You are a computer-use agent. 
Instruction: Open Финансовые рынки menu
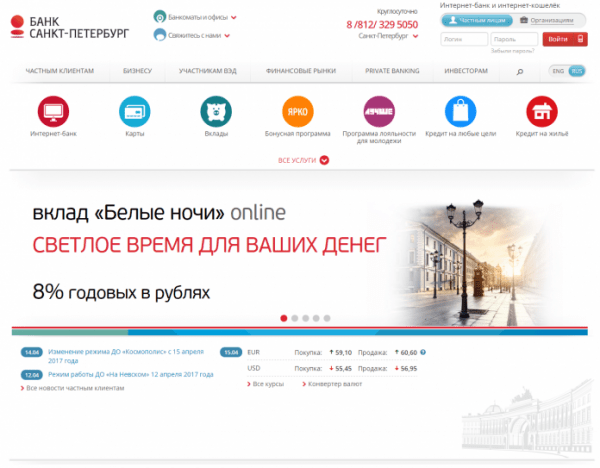click(x=301, y=71)
